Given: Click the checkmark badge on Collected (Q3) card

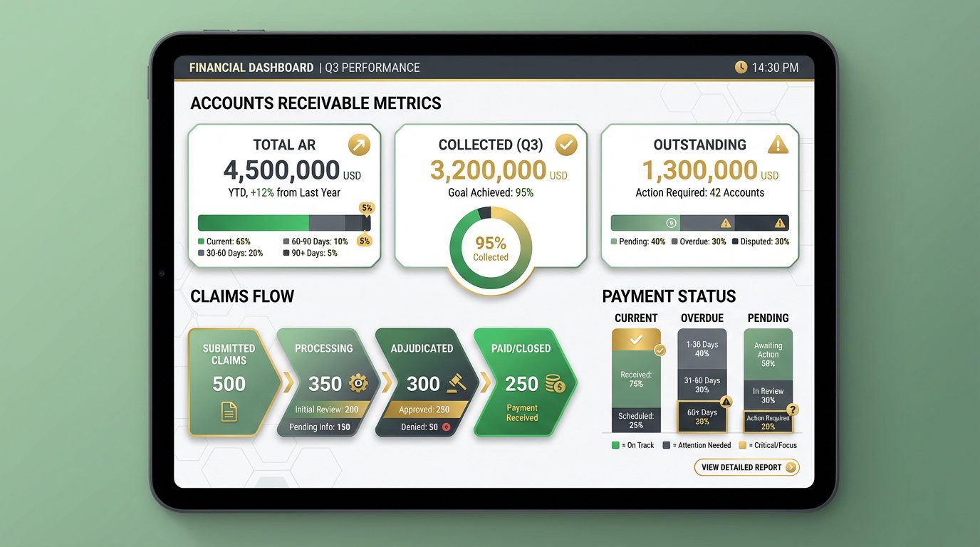Looking at the screenshot, I should [x=566, y=144].
